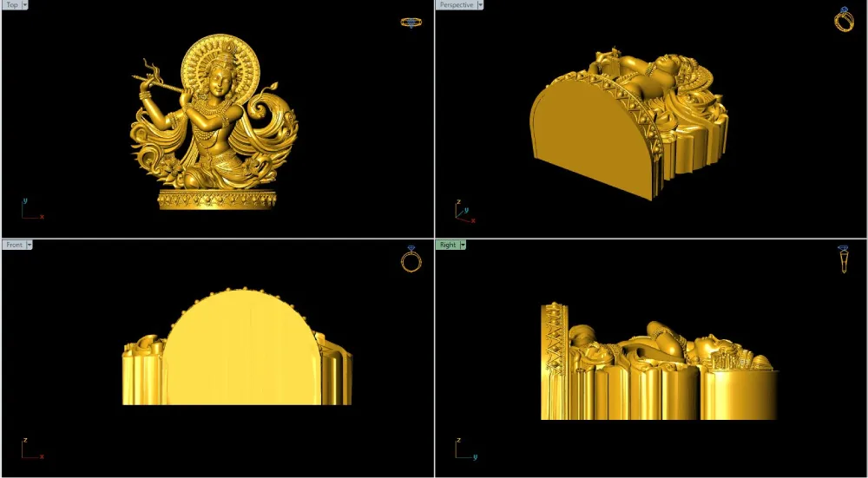Activate the Perspective viewport title label
The height and width of the screenshot is (478, 868).
[457, 5]
